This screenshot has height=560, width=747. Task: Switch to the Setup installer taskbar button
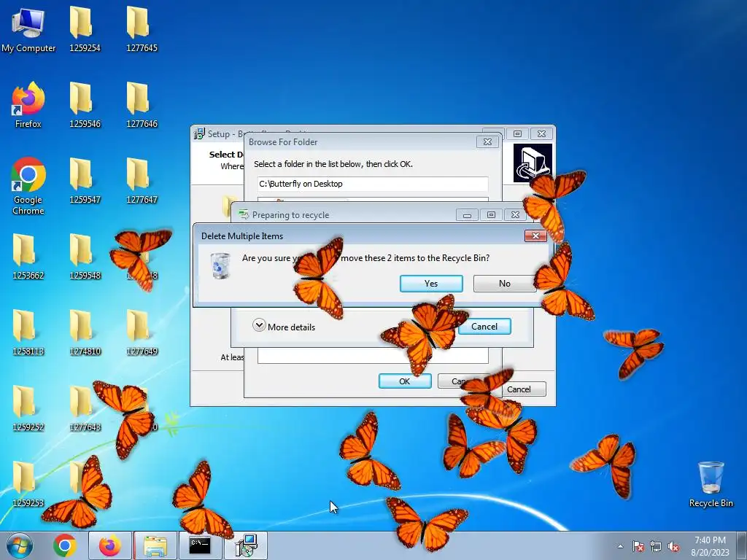click(247, 545)
